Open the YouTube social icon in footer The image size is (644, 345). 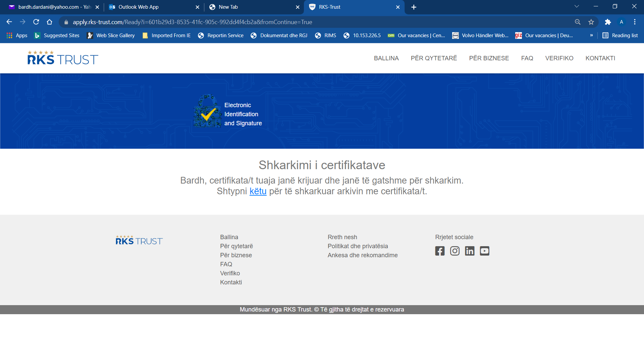[x=484, y=251]
